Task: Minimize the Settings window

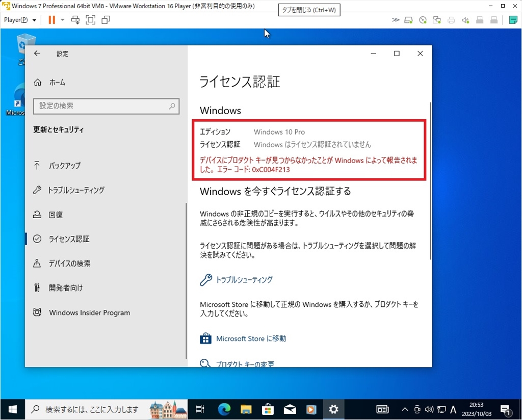Action: 374,54
